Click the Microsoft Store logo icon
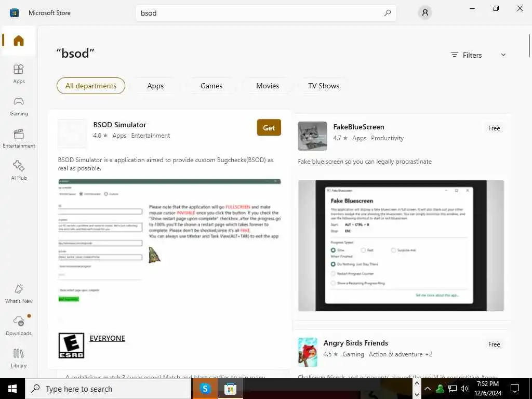The width and height of the screenshot is (532, 399). [14, 13]
